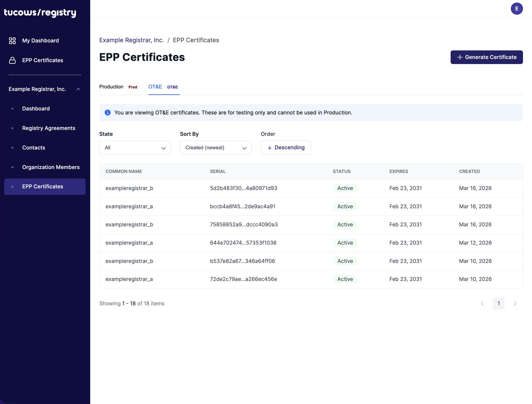The height and width of the screenshot is (404, 532).
Task: Click Mar 12, 2026 created date
Action: 475,243
